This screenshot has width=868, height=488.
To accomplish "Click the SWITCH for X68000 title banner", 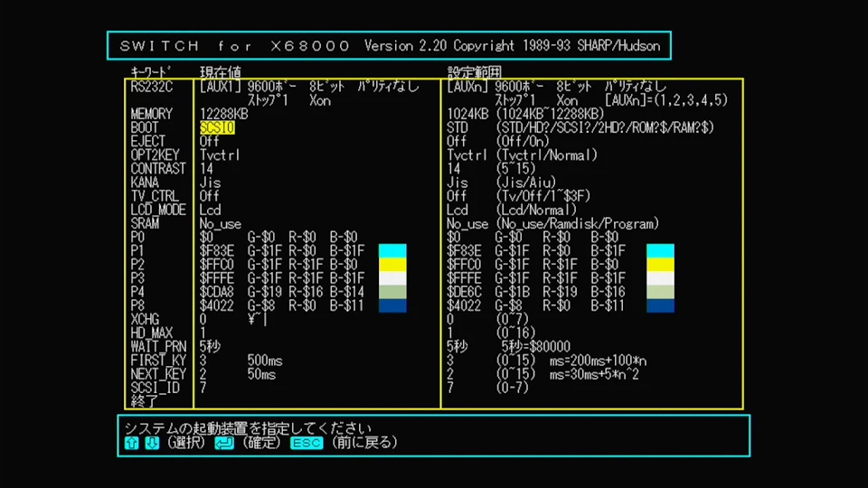I will [389, 45].
